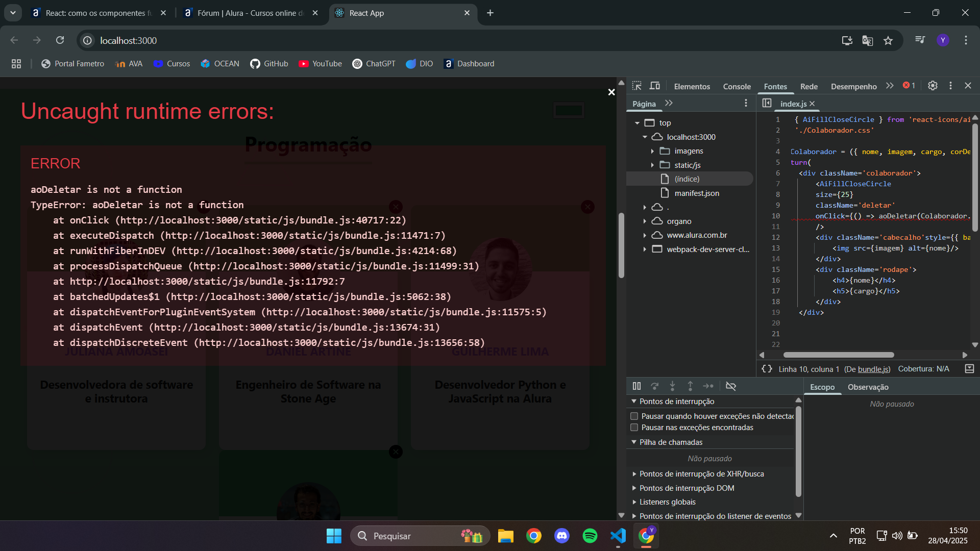
Task: Select the inspect element picker icon
Action: [x=636, y=86]
